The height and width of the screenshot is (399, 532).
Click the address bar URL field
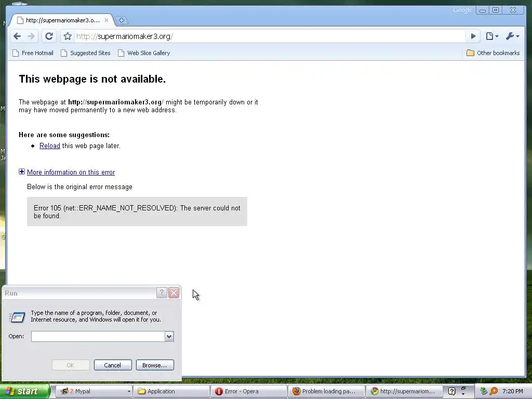tap(270, 36)
